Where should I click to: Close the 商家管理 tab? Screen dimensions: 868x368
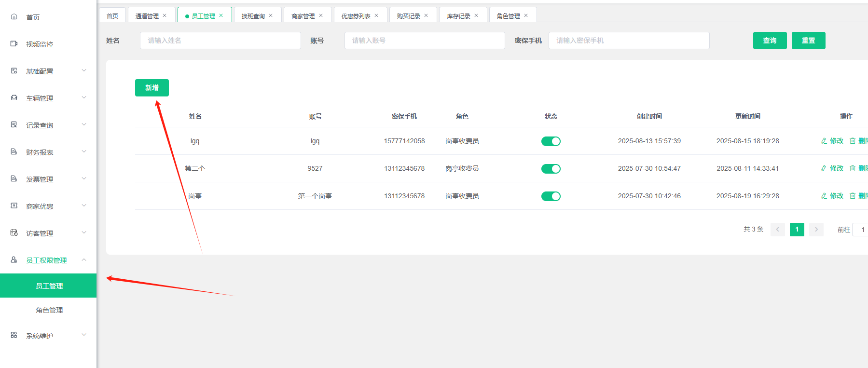coord(321,15)
